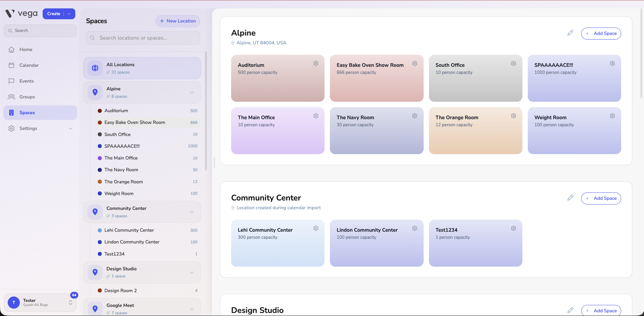The image size is (644, 316).
Task: Open the 64 notifications badge
Action: (x=74, y=295)
